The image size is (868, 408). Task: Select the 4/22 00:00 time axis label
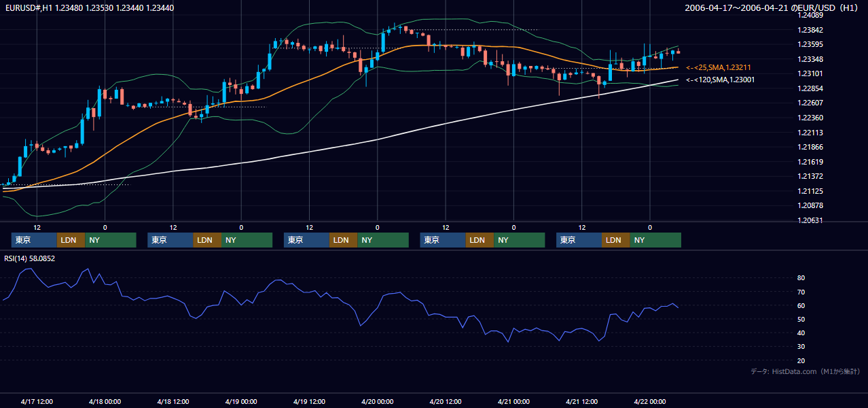tap(650, 402)
